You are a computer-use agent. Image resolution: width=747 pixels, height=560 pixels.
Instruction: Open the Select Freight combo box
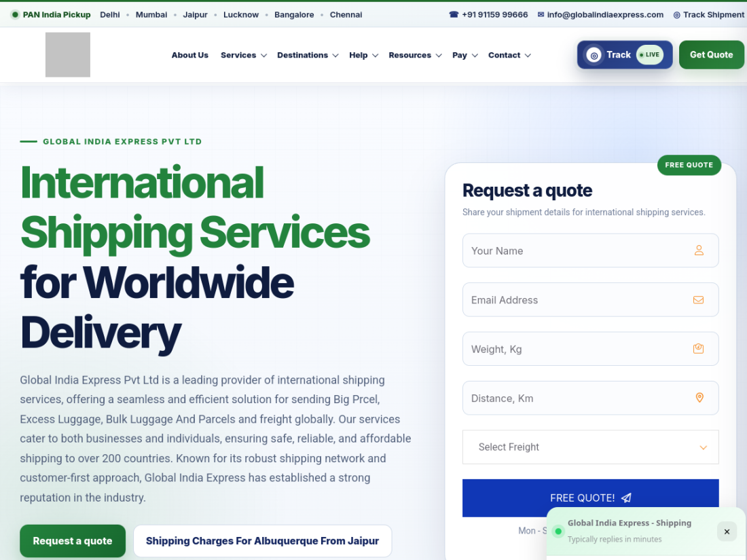(x=590, y=447)
